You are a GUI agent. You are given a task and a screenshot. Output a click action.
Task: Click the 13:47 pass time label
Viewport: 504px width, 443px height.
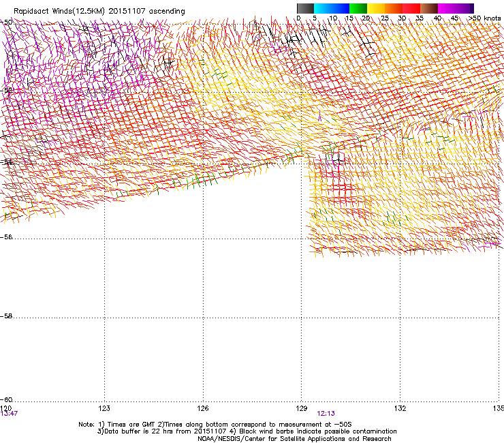9,414
